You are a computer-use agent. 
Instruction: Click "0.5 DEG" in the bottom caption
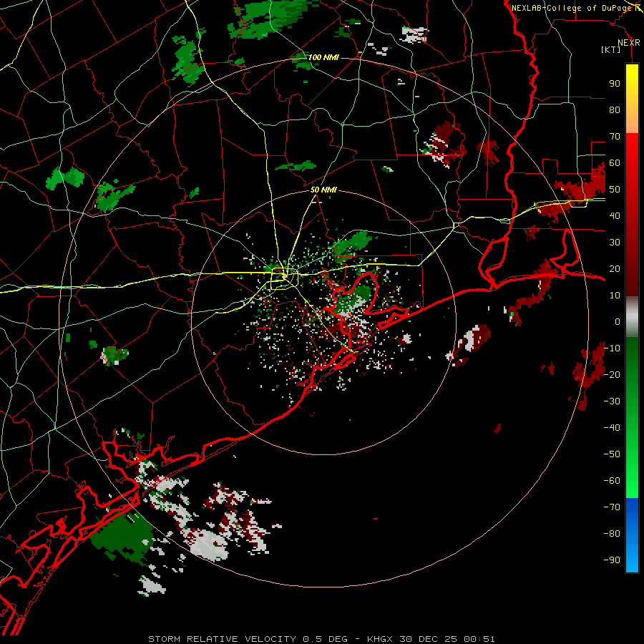[325, 639]
